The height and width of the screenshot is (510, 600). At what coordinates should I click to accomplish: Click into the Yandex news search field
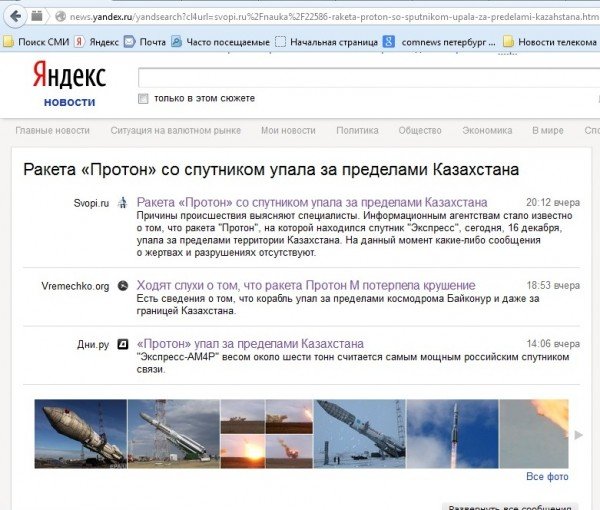click(369, 78)
